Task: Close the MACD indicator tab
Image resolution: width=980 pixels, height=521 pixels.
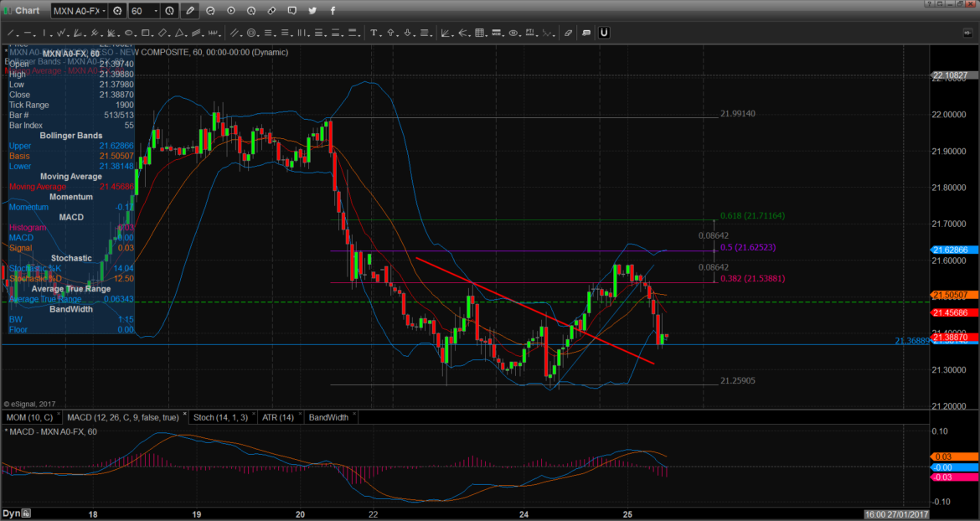Action: [185, 414]
